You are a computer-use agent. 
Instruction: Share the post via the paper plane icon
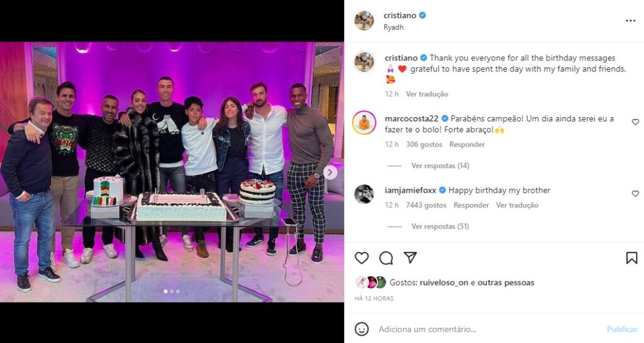coord(410,257)
